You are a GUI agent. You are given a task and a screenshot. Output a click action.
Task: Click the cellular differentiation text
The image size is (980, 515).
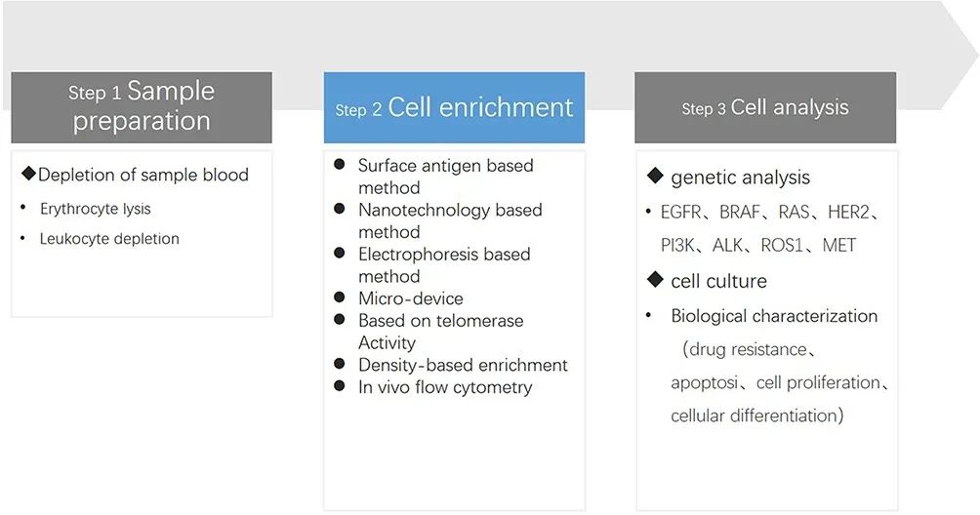755,416
